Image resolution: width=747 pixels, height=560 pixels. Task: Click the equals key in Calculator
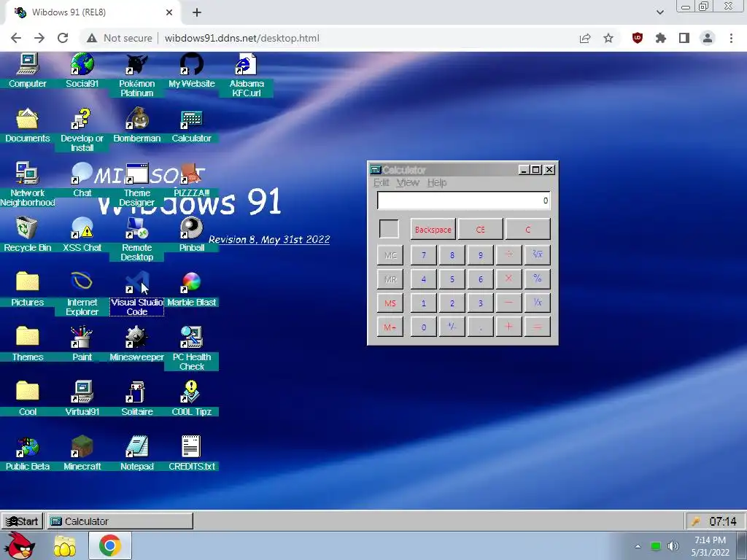(x=538, y=327)
